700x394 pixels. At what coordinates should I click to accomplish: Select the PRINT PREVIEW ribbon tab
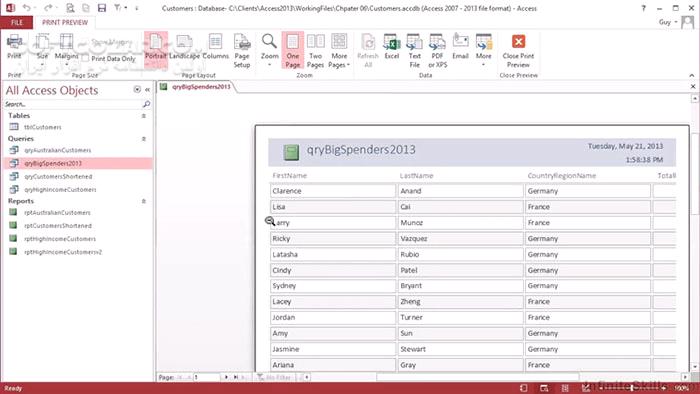pos(65,22)
